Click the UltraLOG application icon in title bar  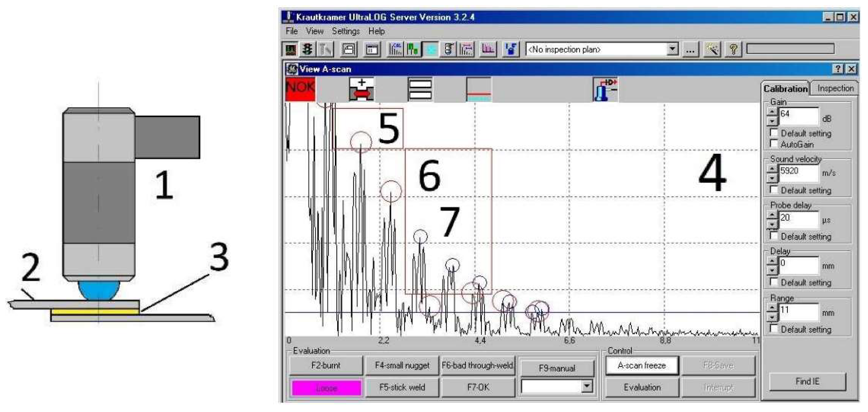point(288,17)
